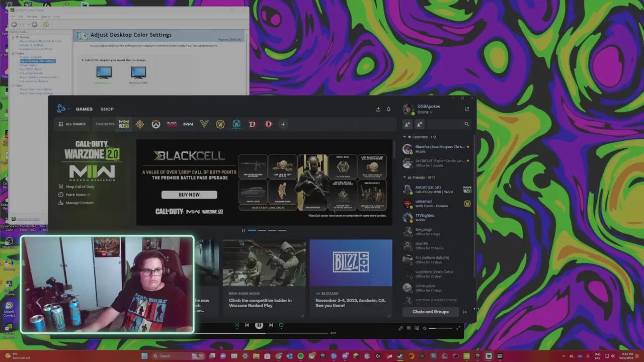Mute the music player volume

click(425, 328)
